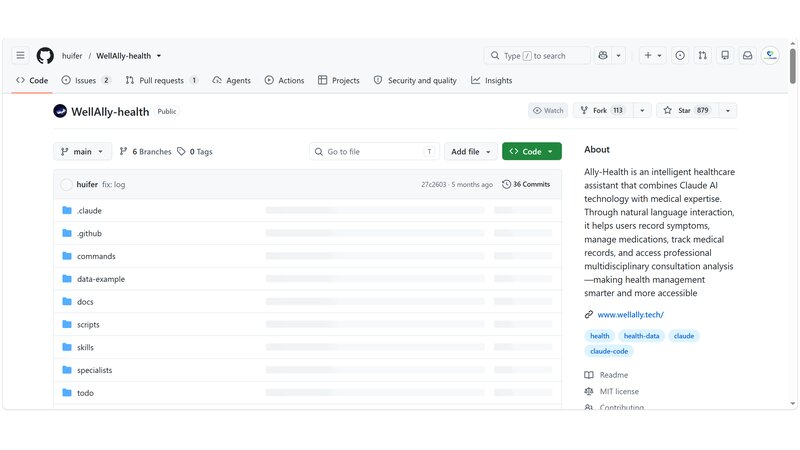Switch to the Pull requests tab
The image size is (800, 450).
pyautogui.click(x=162, y=80)
